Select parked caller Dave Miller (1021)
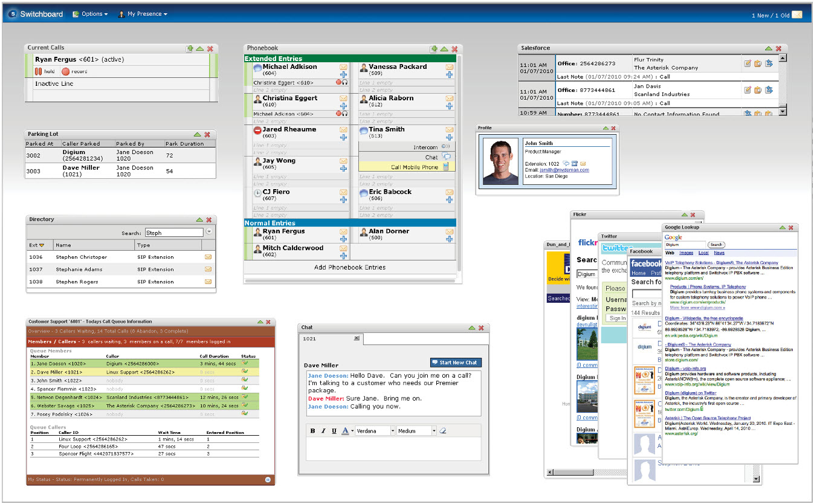 [x=120, y=171]
